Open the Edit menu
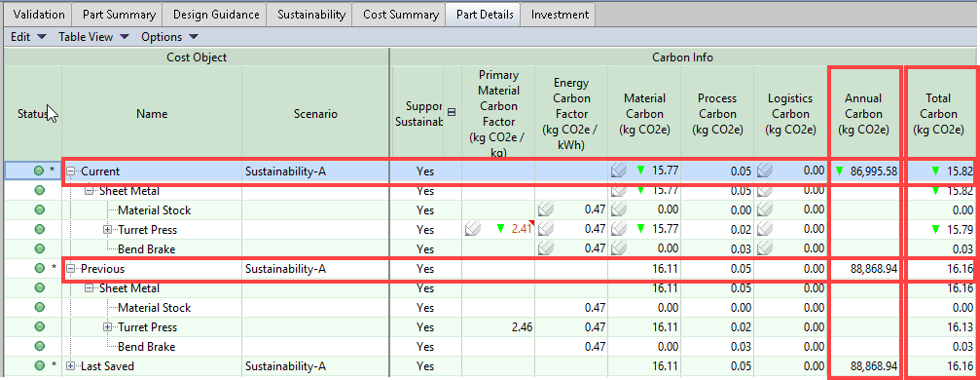The width and height of the screenshot is (980, 380). pyautogui.click(x=29, y=37)
